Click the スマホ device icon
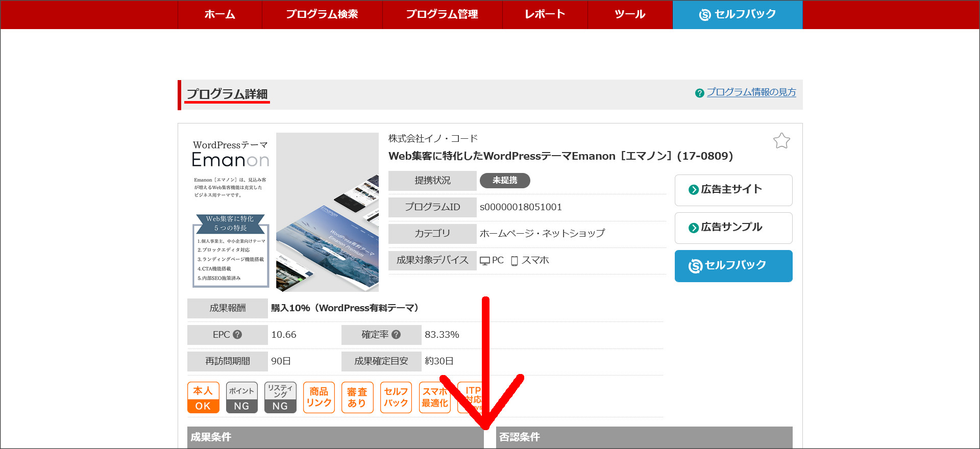 click(x=514, y=261)
